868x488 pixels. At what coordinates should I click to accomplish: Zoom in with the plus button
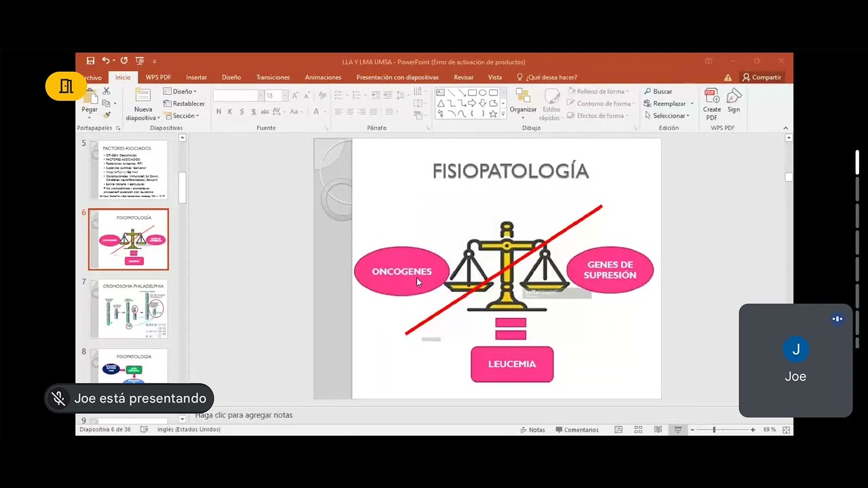pyautogui.click(x=753, y=430)
